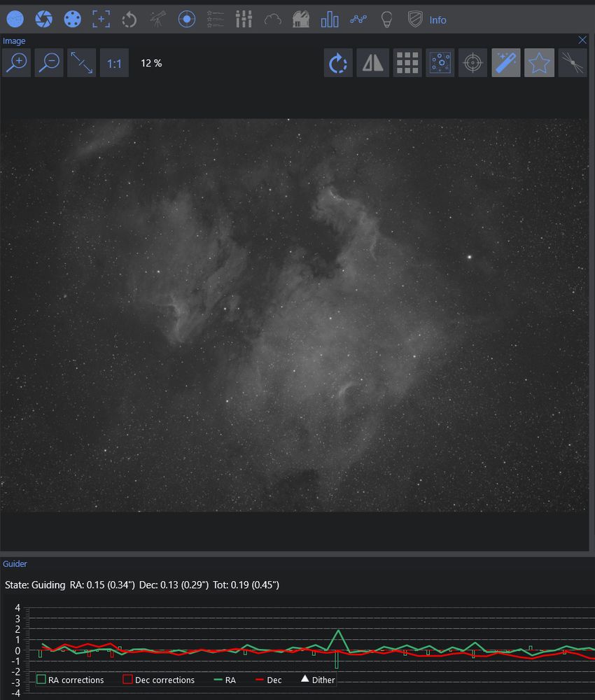
Task: Zoom out of the image
Action: pyautogui.click(x=49, y=62)
